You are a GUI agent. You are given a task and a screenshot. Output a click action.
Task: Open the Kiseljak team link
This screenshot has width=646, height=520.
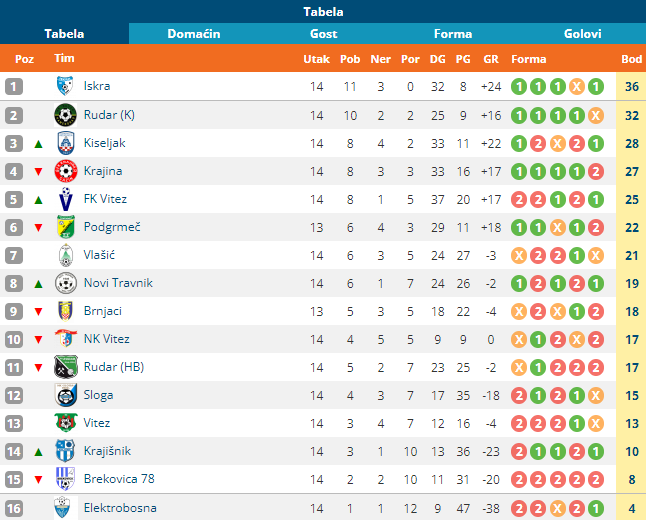(104, 143)
